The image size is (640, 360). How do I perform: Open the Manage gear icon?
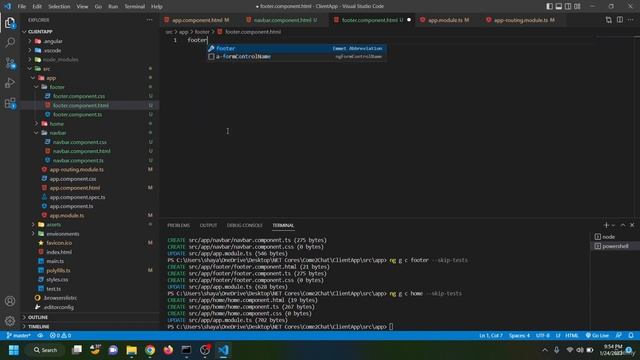point(10,321)
